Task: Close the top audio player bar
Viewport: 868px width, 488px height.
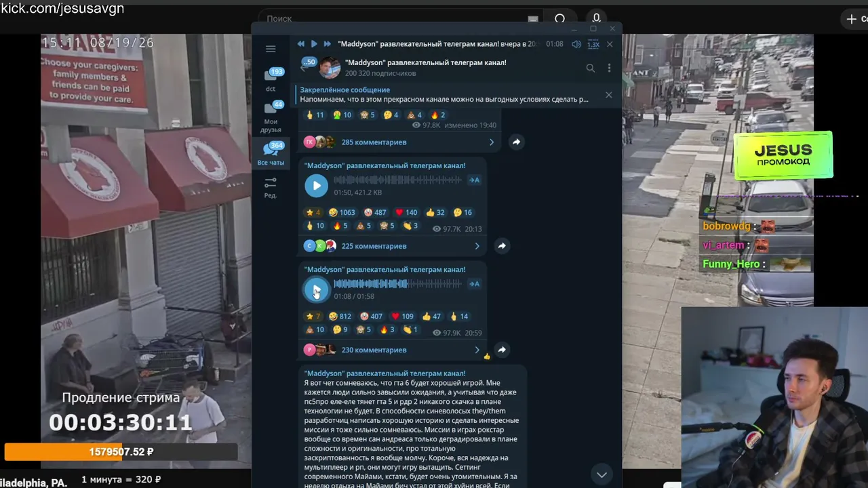Action: point(610,44)
